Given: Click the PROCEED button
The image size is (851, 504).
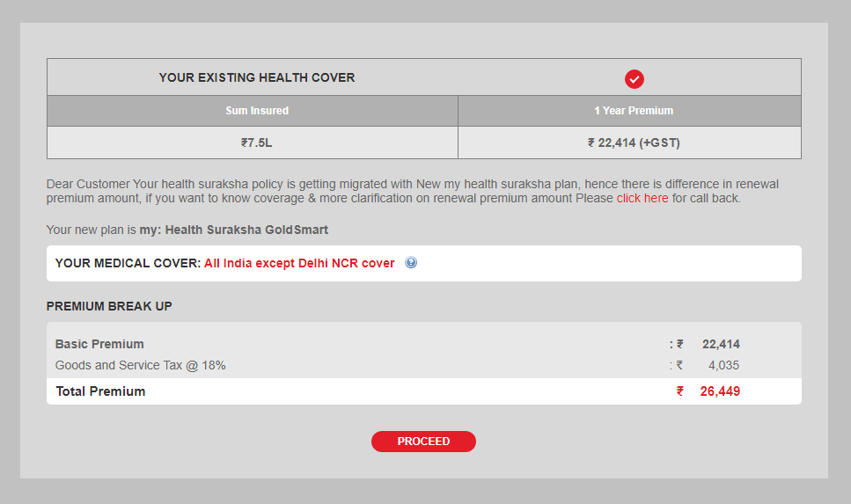Looking at the screenshot, I should coord(423,441).
